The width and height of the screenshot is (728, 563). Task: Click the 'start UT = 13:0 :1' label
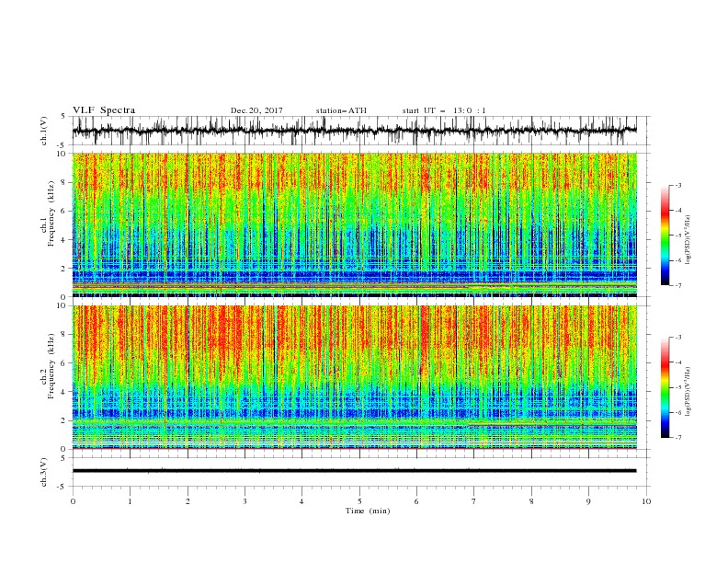click(444, 110)
